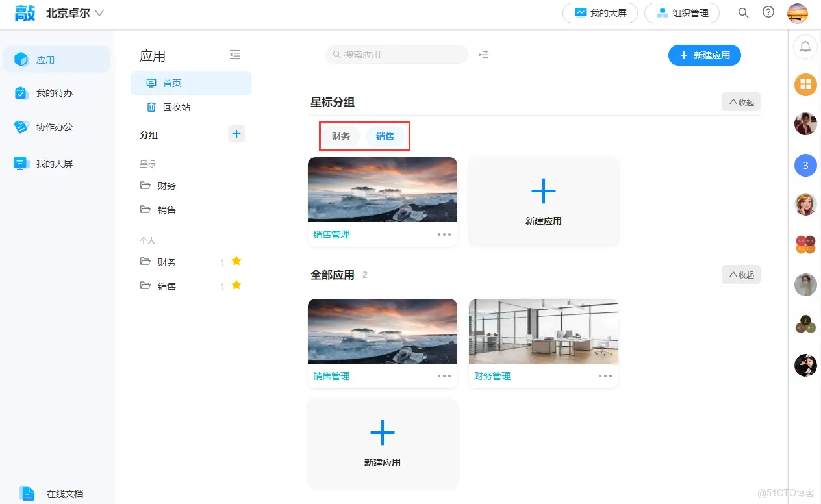
Task: Click the 新建应用 card under 全部应用
Action: 383,444
